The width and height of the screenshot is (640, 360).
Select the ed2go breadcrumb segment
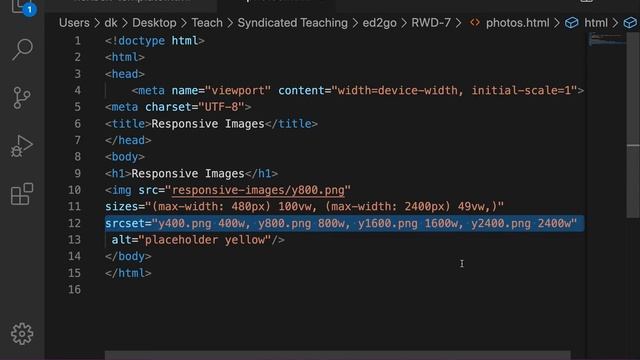pyautogui.click(x=380, y=23)
